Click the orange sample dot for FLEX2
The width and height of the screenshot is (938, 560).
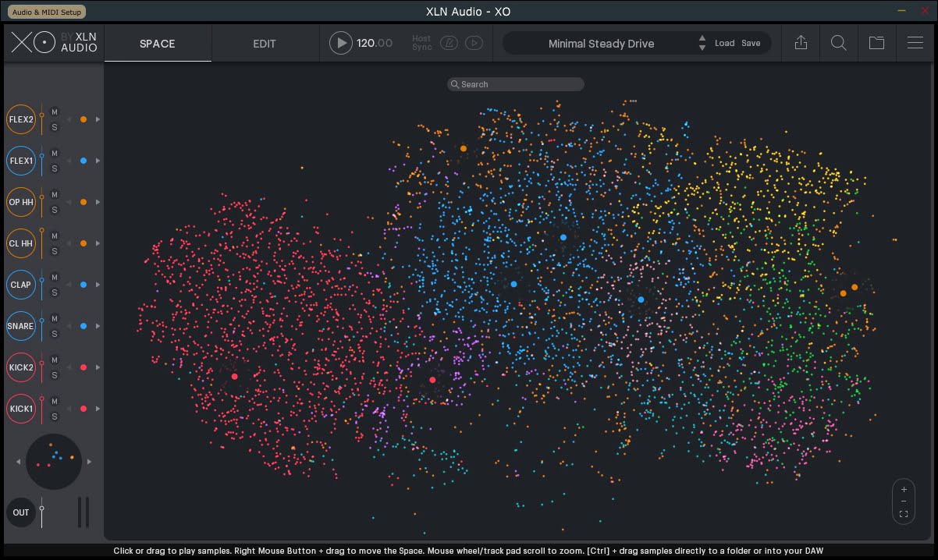click(83, 119)
